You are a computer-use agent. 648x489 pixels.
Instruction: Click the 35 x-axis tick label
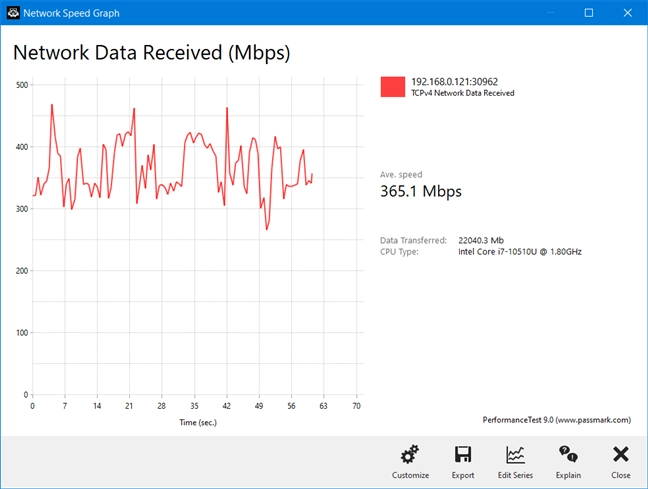[194, 406]
